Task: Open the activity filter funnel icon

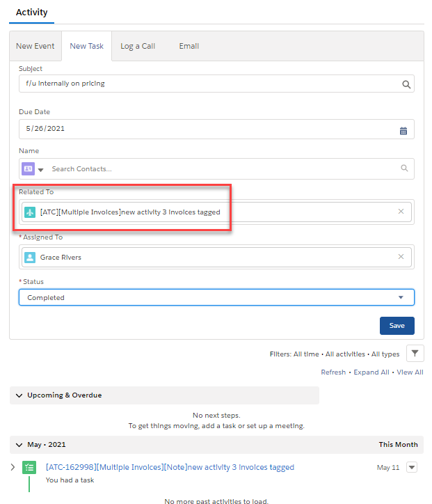Action: click(415, 354)
